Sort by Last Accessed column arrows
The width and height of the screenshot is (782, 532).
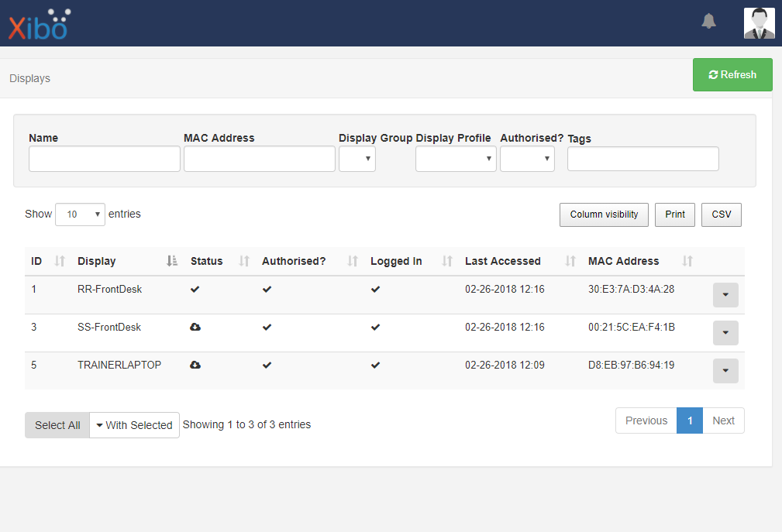pyautogui.click(x=570, y=261)
